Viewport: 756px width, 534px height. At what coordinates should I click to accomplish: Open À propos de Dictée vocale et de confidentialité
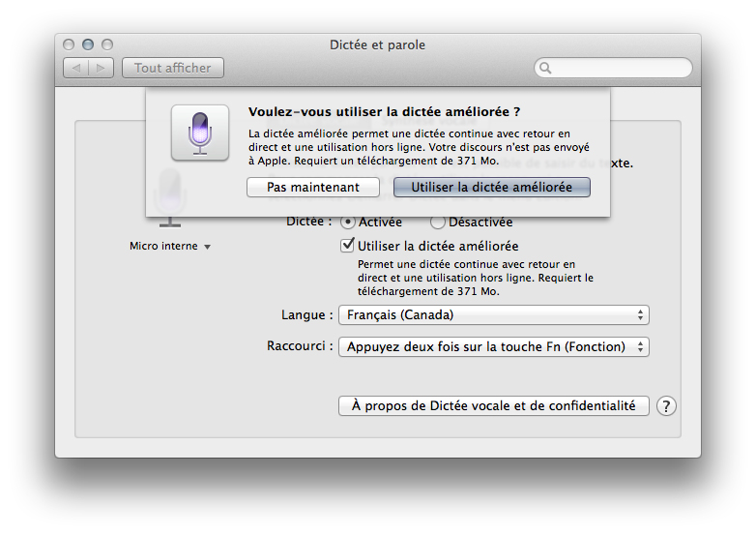click(x=494, y=405)
